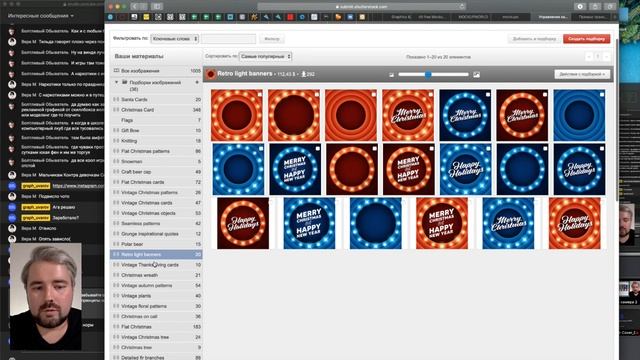Open the Retro light banners collection row
The image size is (640, 360).
157,254
